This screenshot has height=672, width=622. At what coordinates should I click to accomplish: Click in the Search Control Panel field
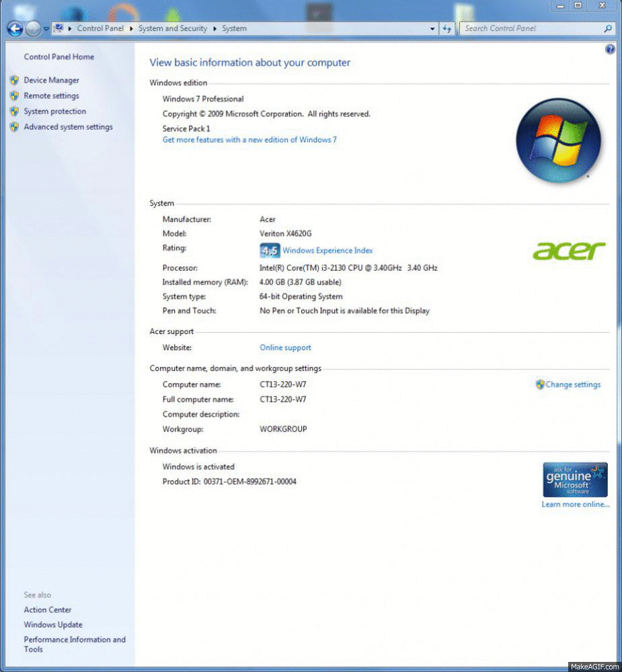(x=531, y=29)
